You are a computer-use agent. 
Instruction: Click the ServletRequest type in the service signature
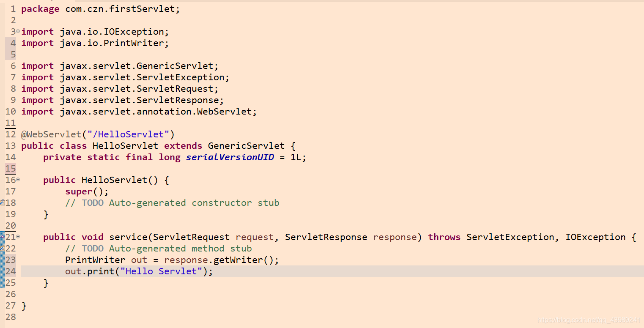[191, 237]
